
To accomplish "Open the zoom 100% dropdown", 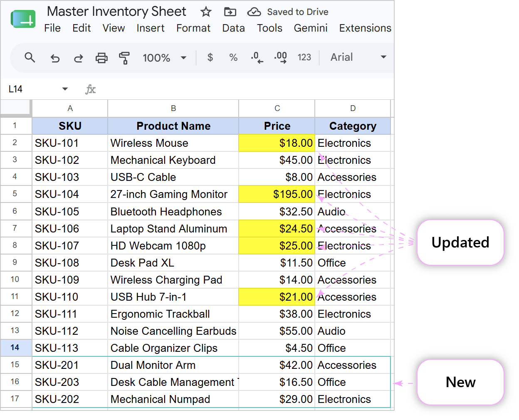I will tap(164, 58).
